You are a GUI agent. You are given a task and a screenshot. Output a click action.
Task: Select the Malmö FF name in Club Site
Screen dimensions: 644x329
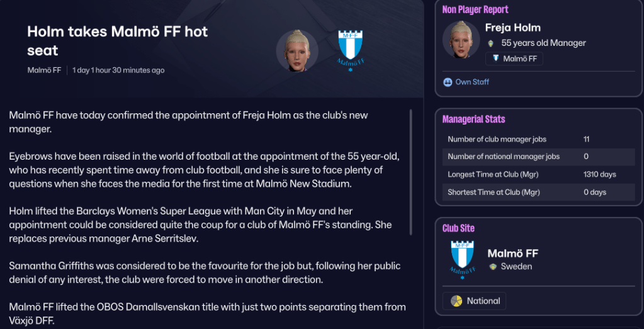point(512,254)
